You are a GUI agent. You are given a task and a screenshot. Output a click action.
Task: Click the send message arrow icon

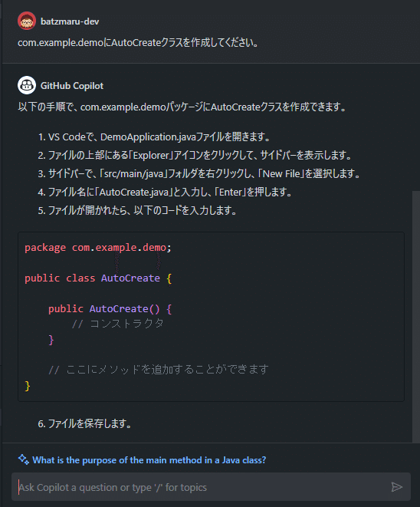click(x=396, y=487)
